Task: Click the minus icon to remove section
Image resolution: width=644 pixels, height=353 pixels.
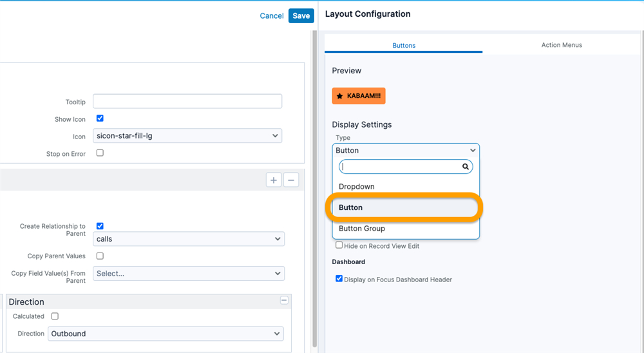Action: [x=291, y=180]
